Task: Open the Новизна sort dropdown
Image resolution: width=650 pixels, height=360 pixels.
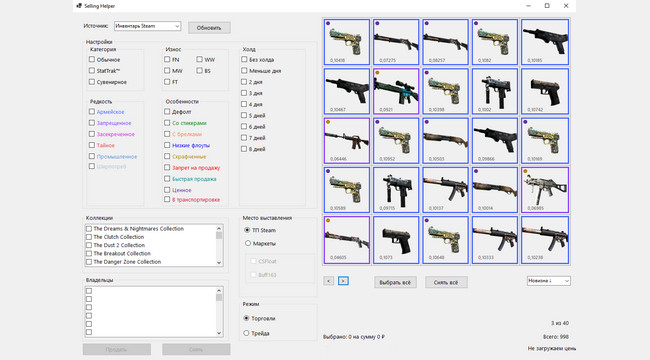Action: (548, 281)
